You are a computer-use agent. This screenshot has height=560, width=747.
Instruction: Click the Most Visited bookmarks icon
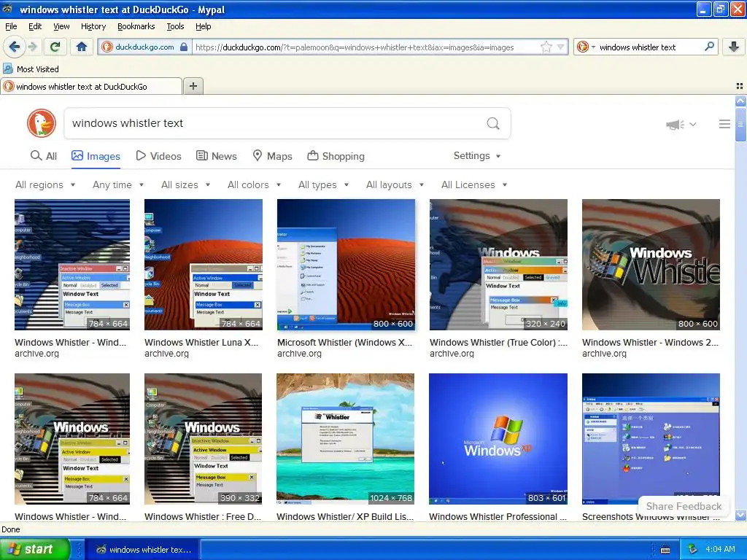[x=7, y=69]
